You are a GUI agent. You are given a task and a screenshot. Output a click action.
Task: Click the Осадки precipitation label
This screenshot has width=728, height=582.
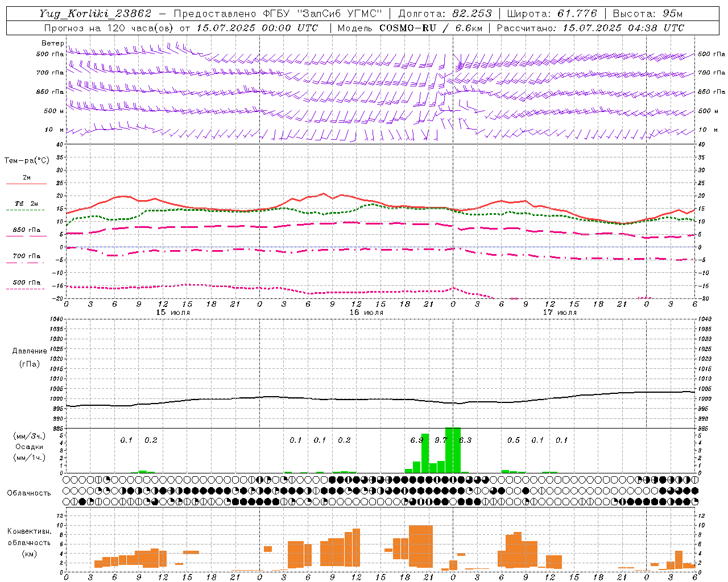pos(30,447)
